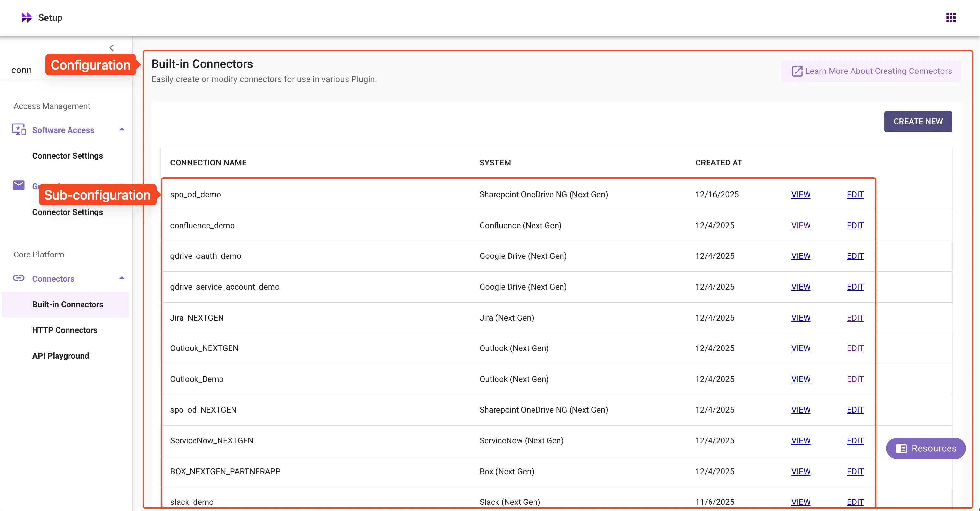Open the Resources book icon button
The width and height of the screenshot is (980, 511).
pyautogui.click(x=901, y=449)
